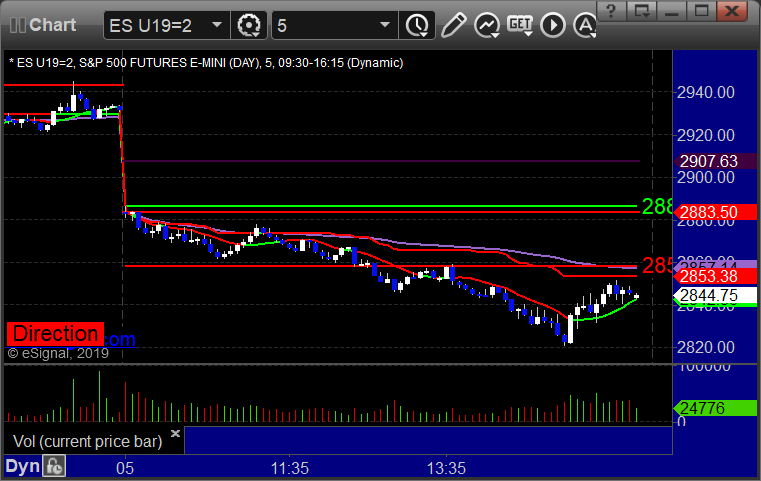Click the Direction logo link
Image resolution: width=761 pixels, height=481 pixels.
(55, 334)
